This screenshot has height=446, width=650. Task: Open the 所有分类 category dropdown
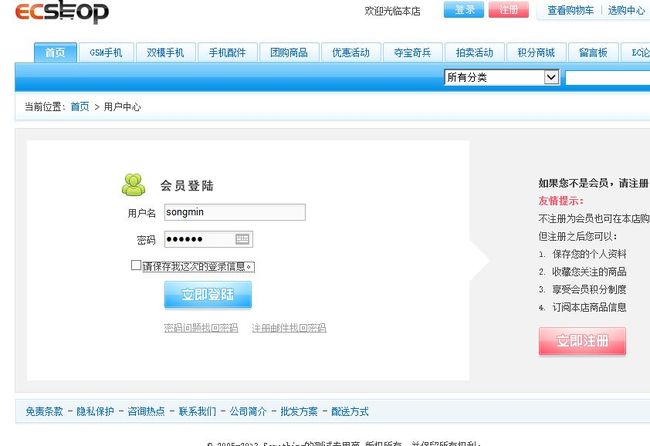[502, 77]
